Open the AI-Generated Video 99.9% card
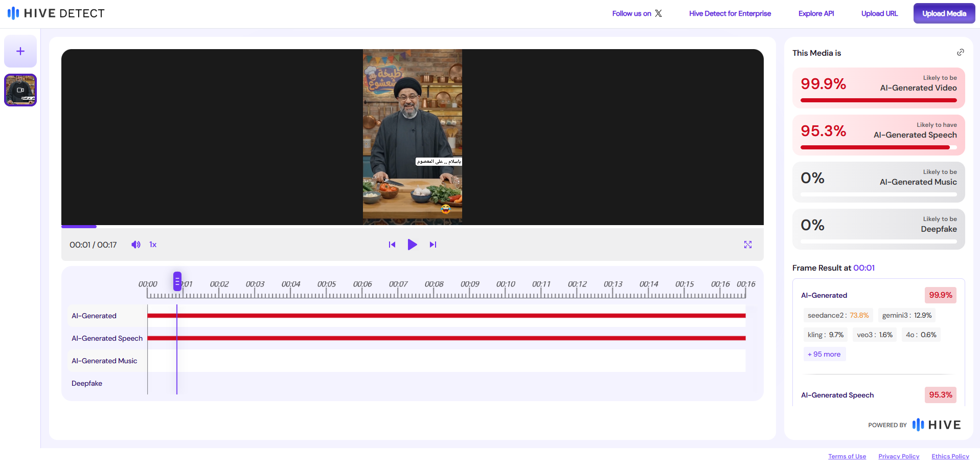Image resolution: width=980 pixels, height=463 pixels. [878, 87]
